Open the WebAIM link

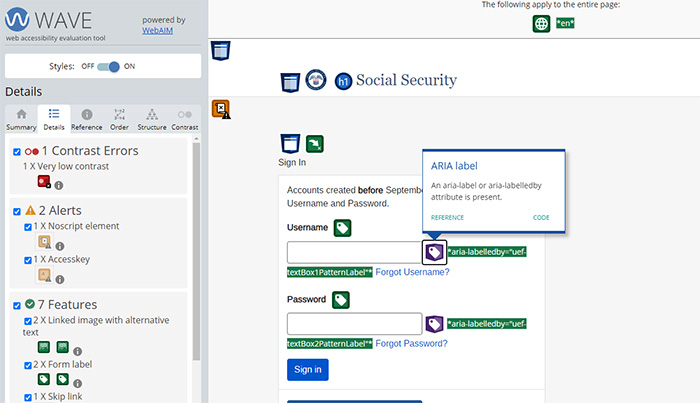[158, 30]
